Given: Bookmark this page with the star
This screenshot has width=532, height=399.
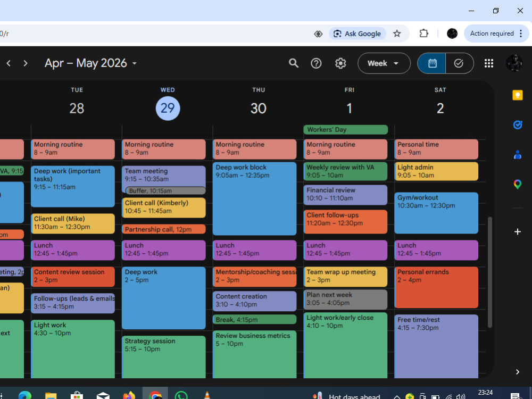Looking at the screenshot, I should (x=397, y=34).
